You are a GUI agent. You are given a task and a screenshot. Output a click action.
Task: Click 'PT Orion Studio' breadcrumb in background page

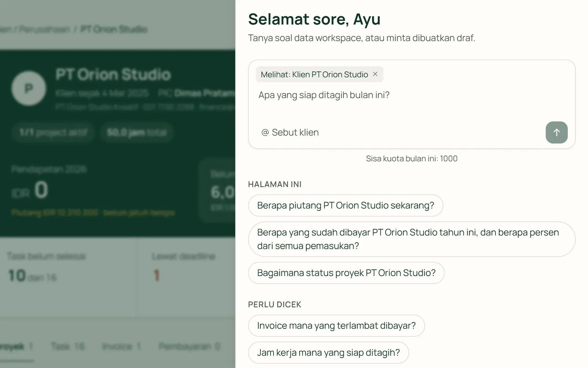(x=114, y=29)
